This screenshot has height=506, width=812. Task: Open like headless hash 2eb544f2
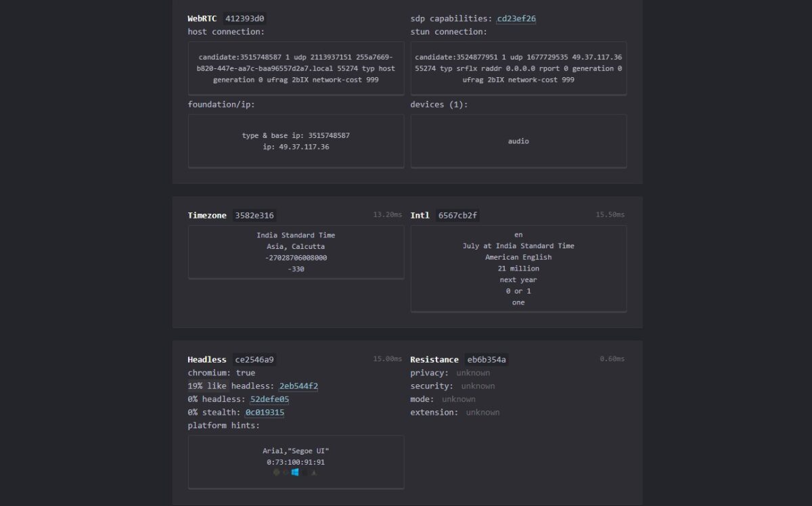[298, 386]
